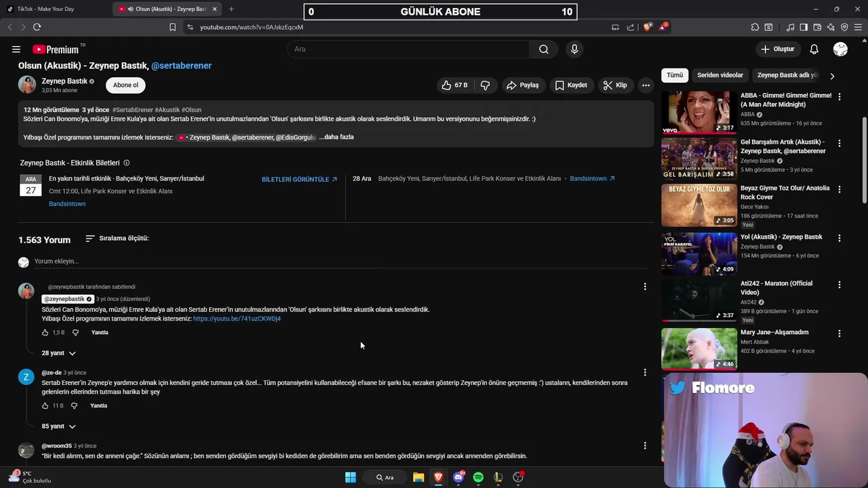This screenshot has height=488, width=868.
Task: Subscribe with Abone ol button
Action: [125, 85]
